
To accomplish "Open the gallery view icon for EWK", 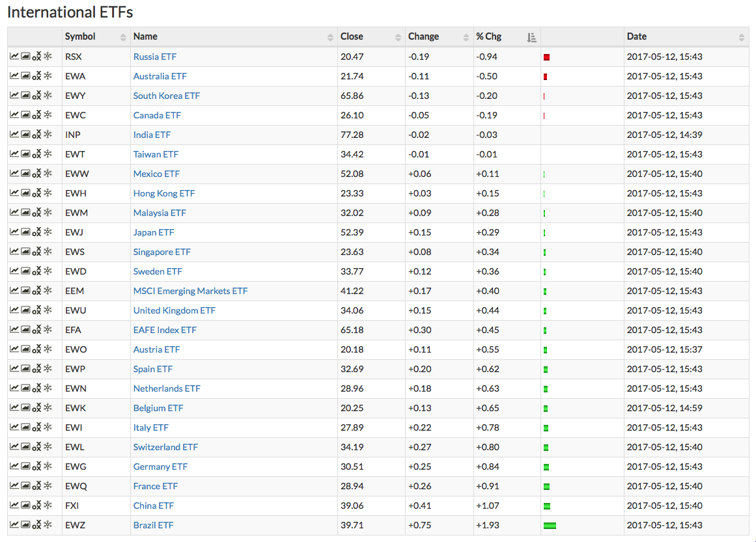I will click(25, 407).
